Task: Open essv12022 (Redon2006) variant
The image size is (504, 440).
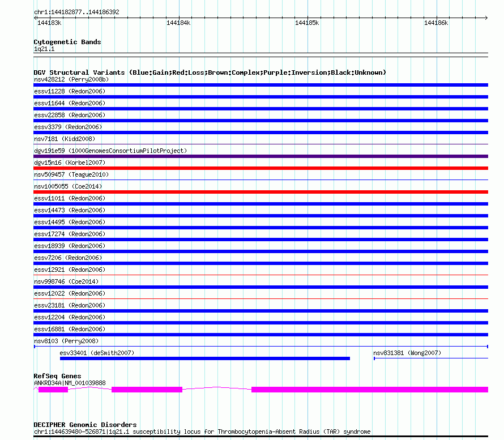Action: (70, 293)
